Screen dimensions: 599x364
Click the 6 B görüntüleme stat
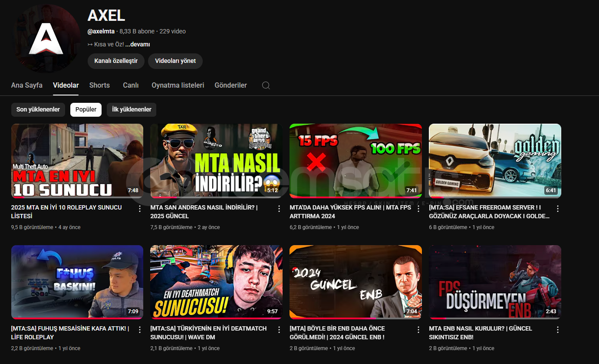coord(448,227)
